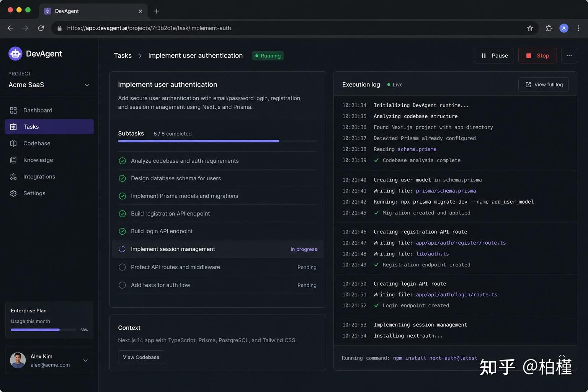Pause the running task

(494, 56)
